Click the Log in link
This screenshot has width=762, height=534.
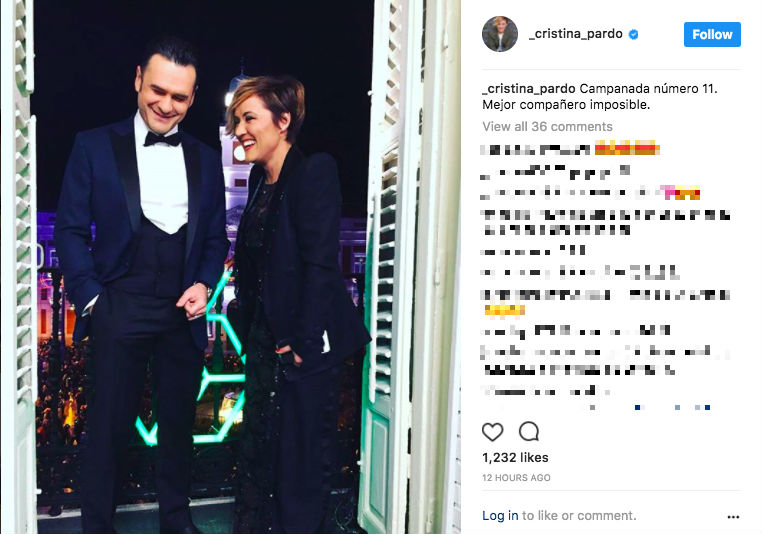[500, 516]
